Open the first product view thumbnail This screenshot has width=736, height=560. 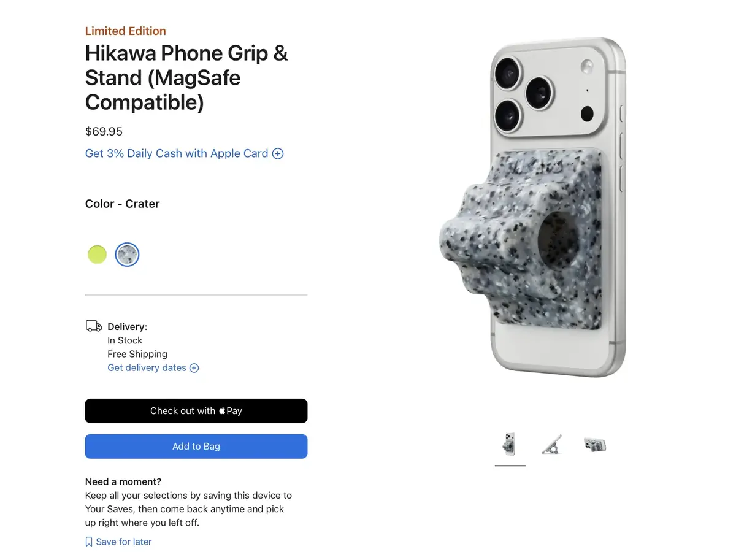point(510,443)
